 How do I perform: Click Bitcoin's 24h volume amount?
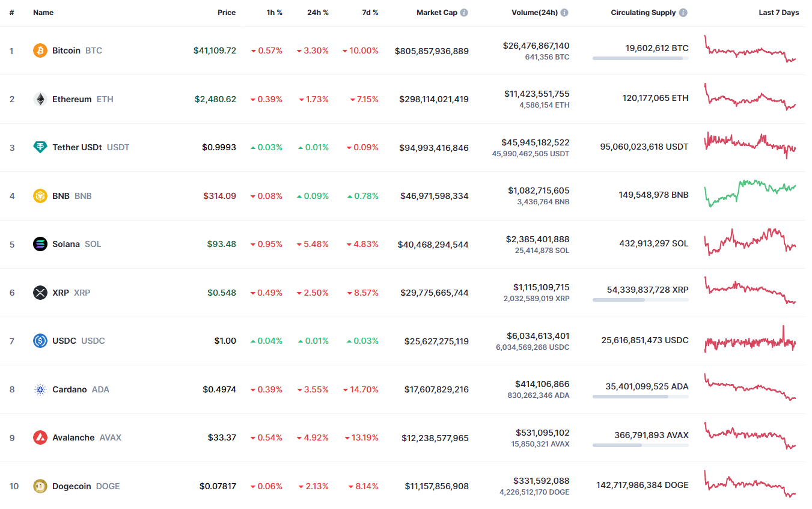(533, 46)
